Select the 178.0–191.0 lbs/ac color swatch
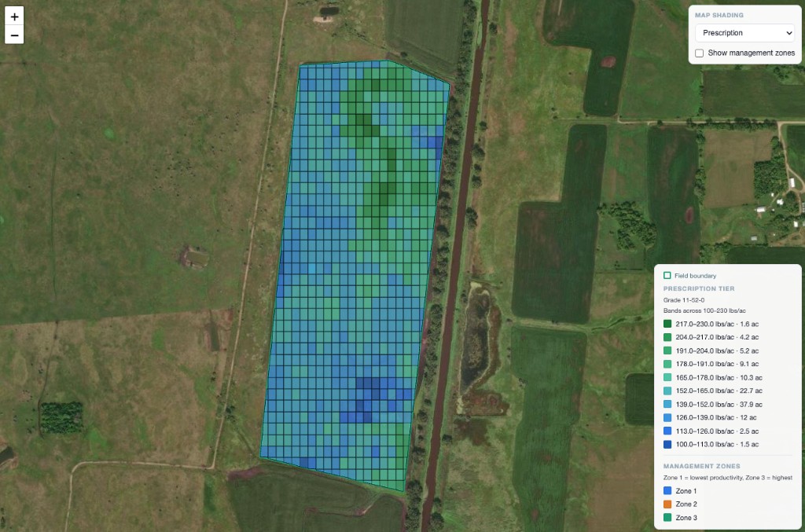The width and height of the screenshot is (805, 532). click(667, 364)
